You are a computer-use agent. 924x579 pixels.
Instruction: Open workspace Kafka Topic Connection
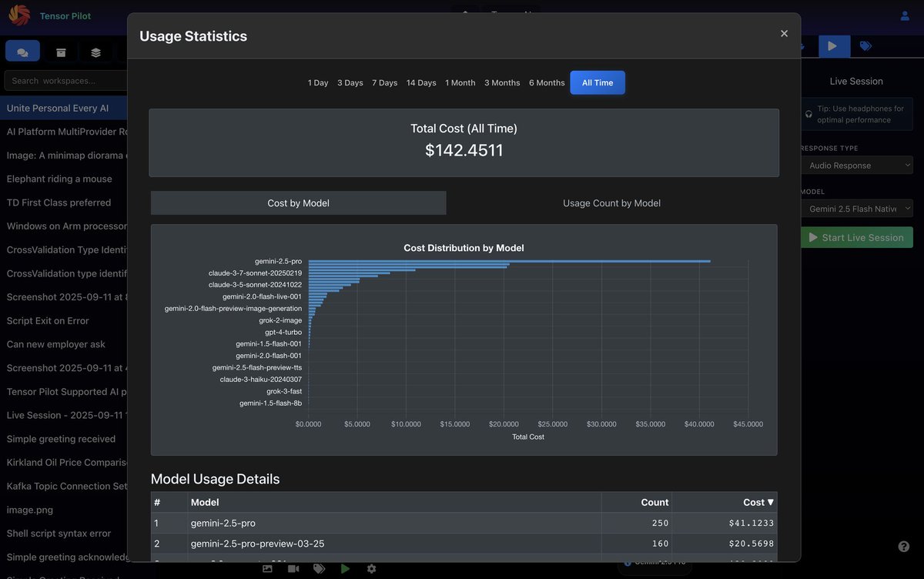[x=64, y=486]
